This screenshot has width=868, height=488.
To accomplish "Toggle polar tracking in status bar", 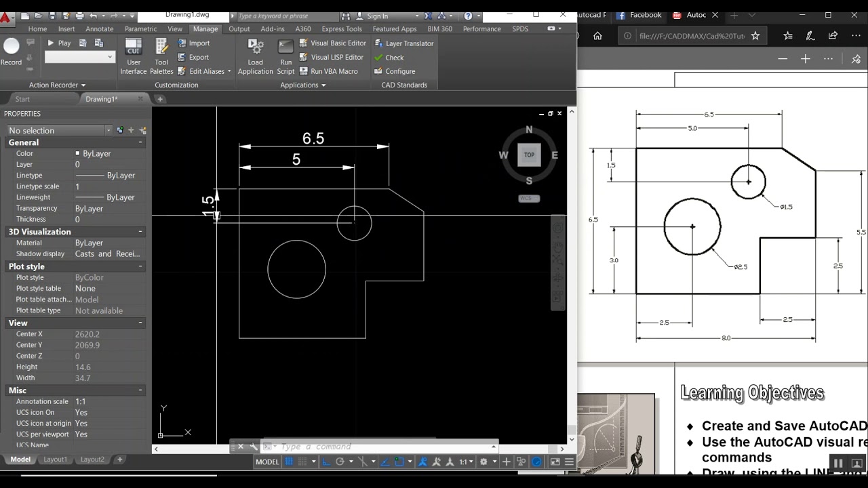I will click(340, 462).
